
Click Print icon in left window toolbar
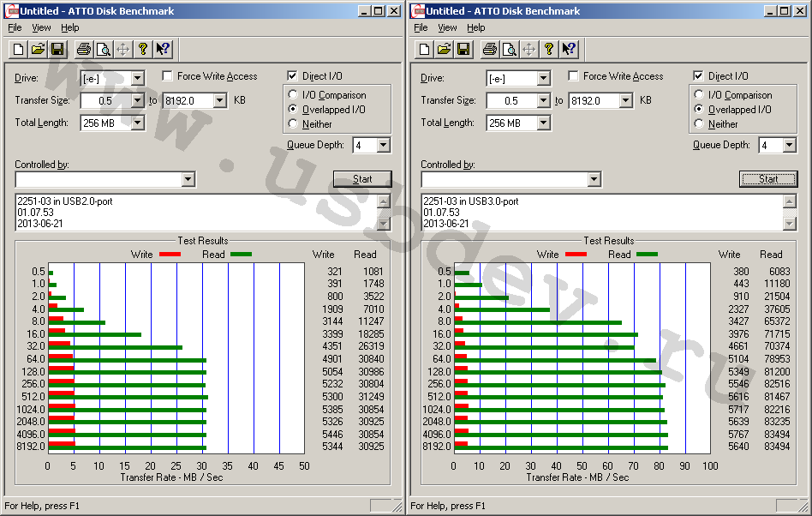coord(84,49)
